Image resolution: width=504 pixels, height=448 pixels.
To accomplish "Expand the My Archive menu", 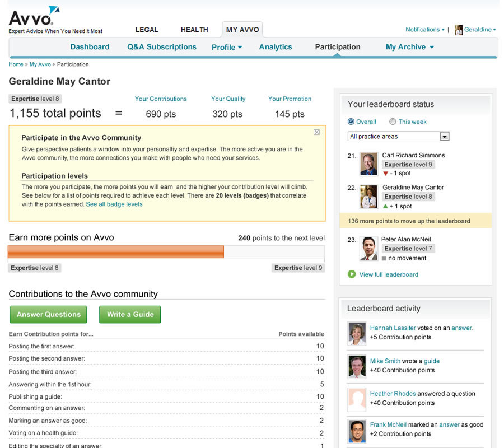I will [x=410, y=47].
